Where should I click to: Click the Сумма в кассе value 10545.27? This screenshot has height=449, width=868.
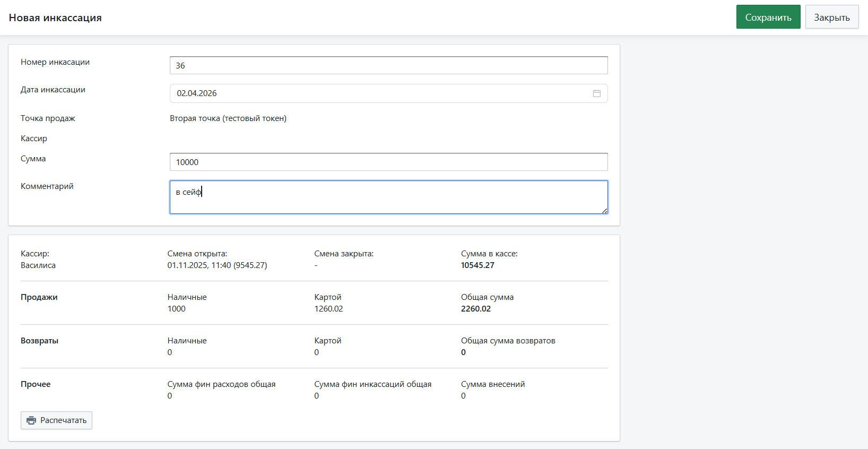click(x=478, y=265)
